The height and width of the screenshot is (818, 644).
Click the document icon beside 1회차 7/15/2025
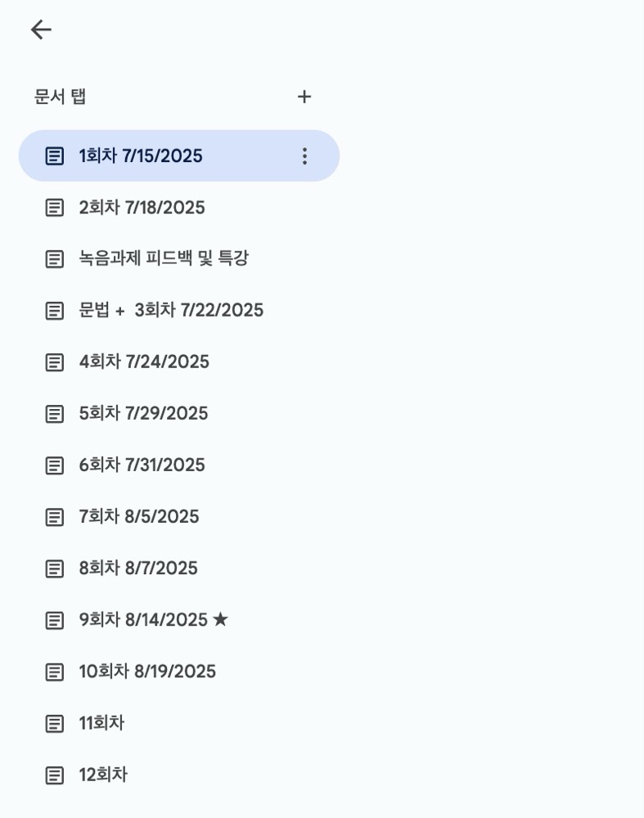[55, 156]
